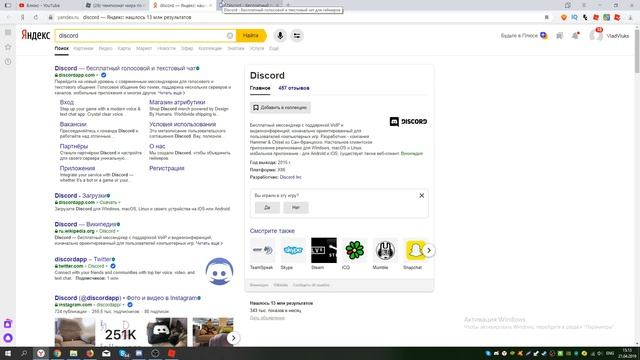Switch to Картинки search tab
This screenshot has height=360, width=640.
coord(83,48)
